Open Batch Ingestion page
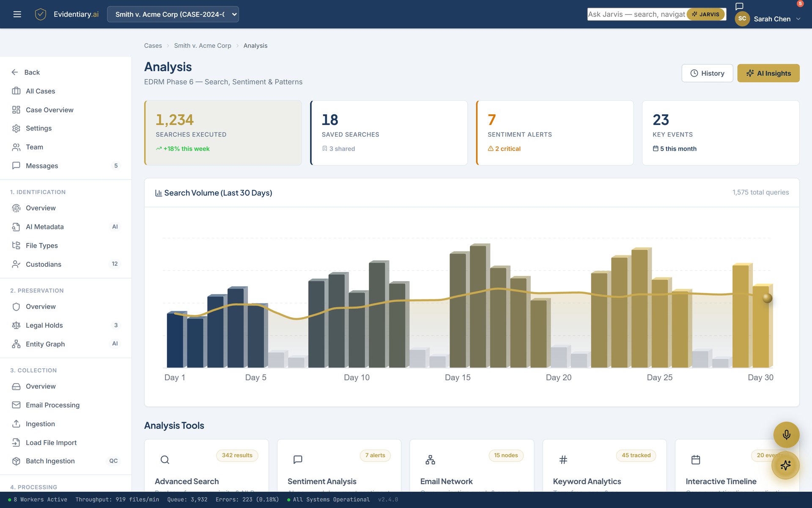This screenshot has height=508, width=812. pos(66,461)
